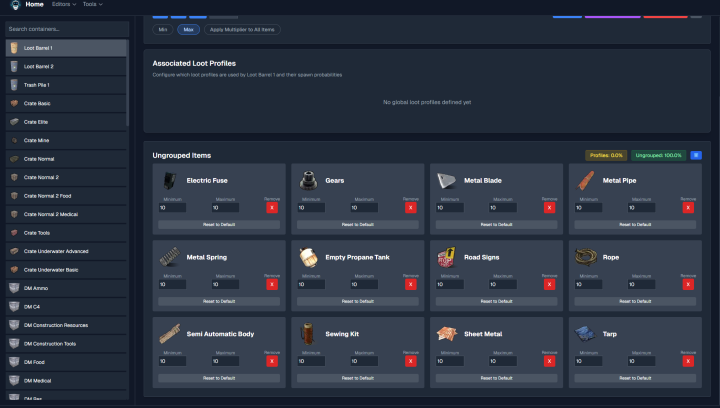Choose Crate Normal 2 Medical entry

pos(66,214)
